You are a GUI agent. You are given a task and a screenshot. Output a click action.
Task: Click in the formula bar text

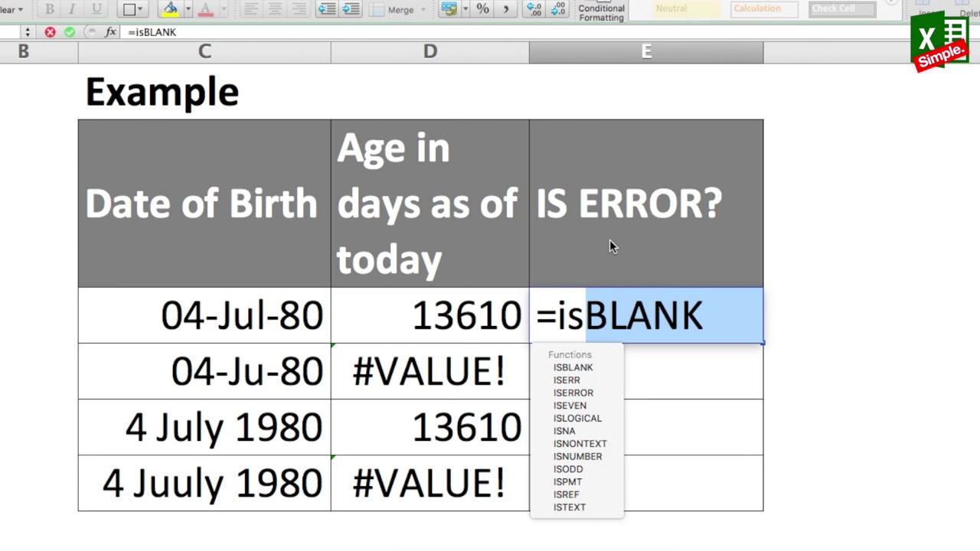152,32
